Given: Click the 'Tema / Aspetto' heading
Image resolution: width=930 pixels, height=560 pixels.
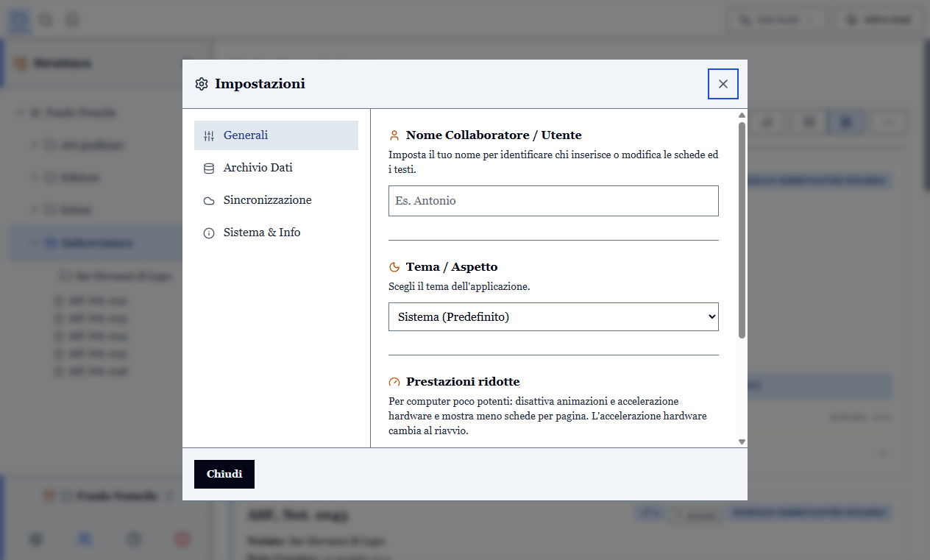Looking at the screenshot, I should click(x=452, y=267).
